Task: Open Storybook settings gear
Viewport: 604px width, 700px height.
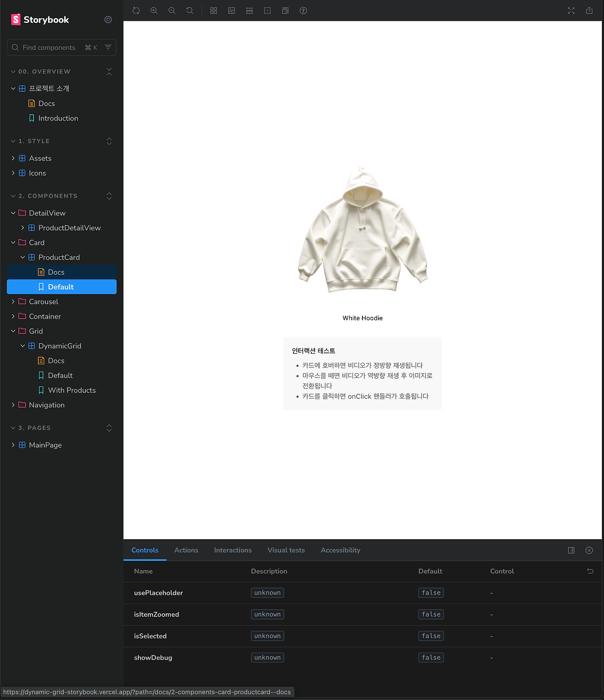Action: tap(108, 19)
